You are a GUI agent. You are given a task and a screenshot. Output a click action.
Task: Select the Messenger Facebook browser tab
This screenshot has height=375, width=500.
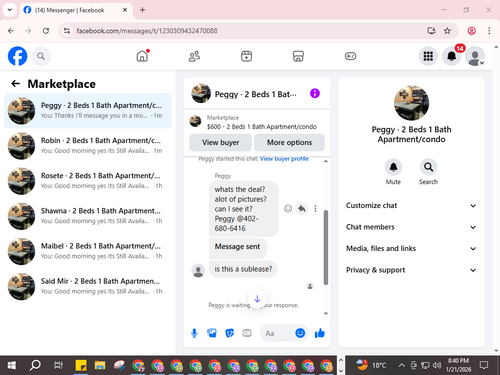tap(76, 10)
